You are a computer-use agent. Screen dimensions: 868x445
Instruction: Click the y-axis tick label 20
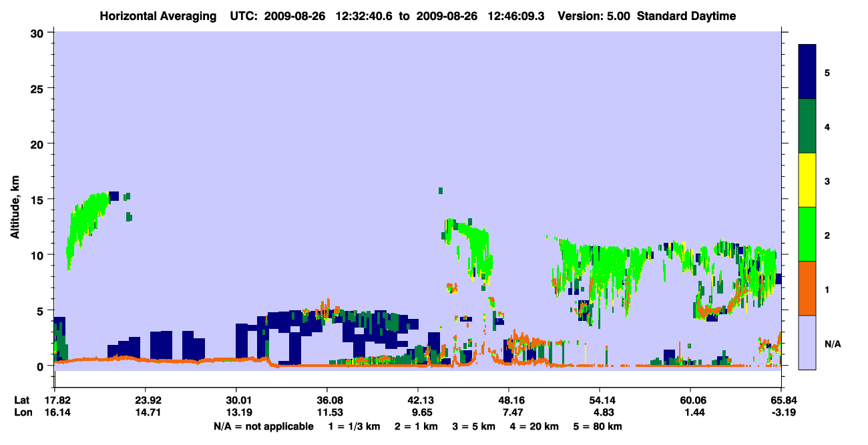(39, 144)
